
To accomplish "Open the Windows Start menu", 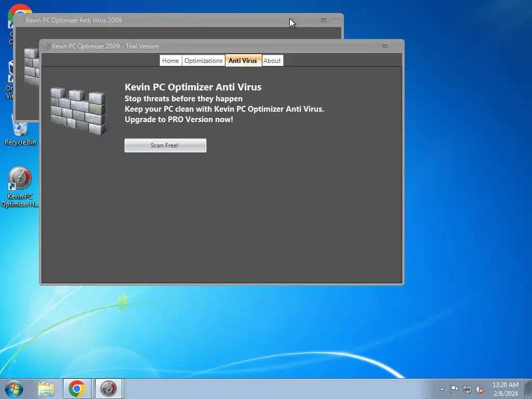I will (x=14, y=389).
